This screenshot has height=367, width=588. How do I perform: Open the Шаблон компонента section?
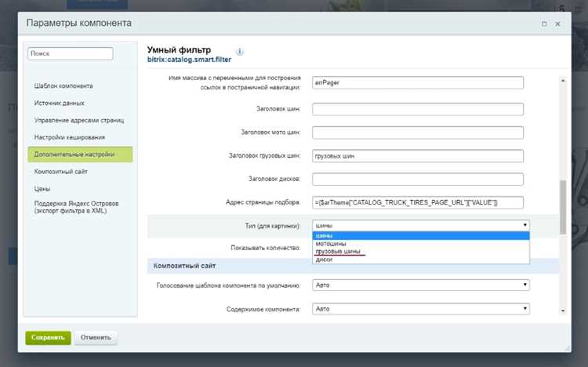64,86
